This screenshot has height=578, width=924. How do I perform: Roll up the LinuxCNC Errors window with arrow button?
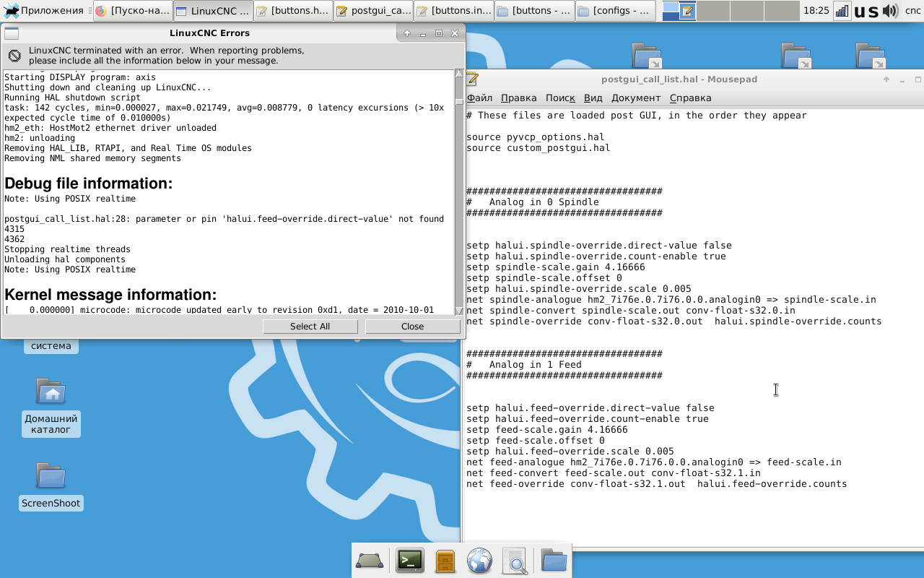click(x=407, y=33)
